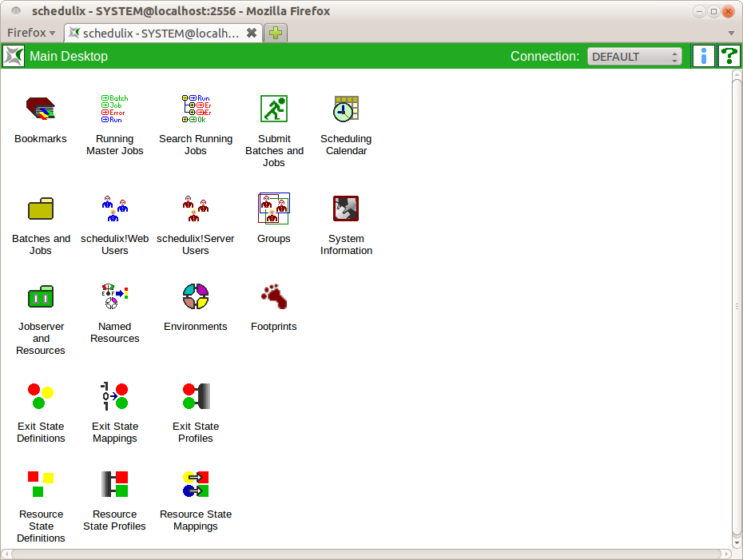Click the green question mark help button
Image resolution: width=743 pixels, height=560 pixels.
[729, 56]
